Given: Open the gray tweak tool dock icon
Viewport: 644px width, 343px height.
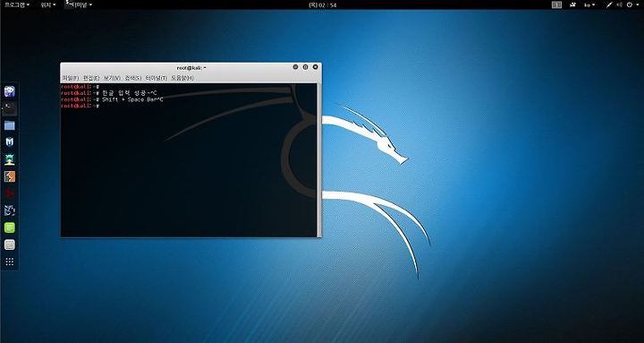Looking at the screenshot, I should pos(10,244).
